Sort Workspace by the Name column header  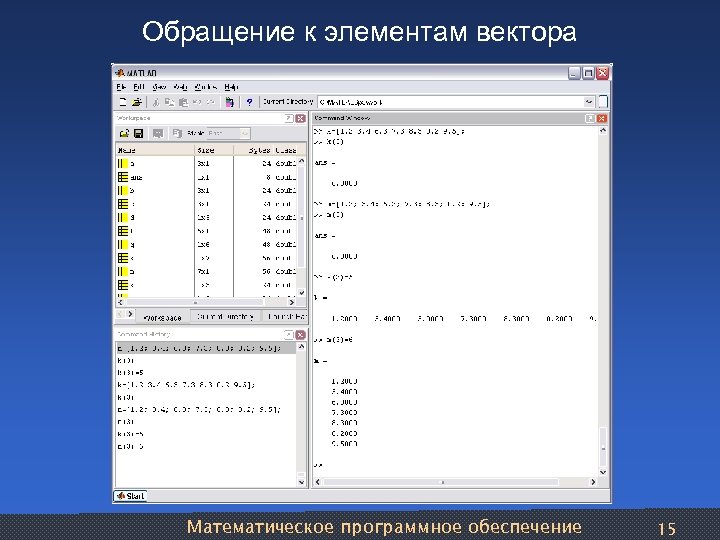point(155,150)
